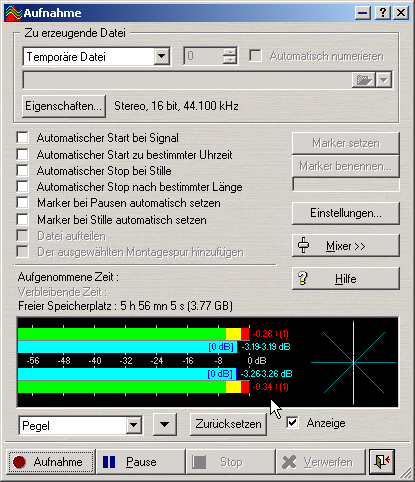Open Hilfe with the question mark icon
Image resolution: width=415 pixels, height=482 pixels.
pos(346,279)
